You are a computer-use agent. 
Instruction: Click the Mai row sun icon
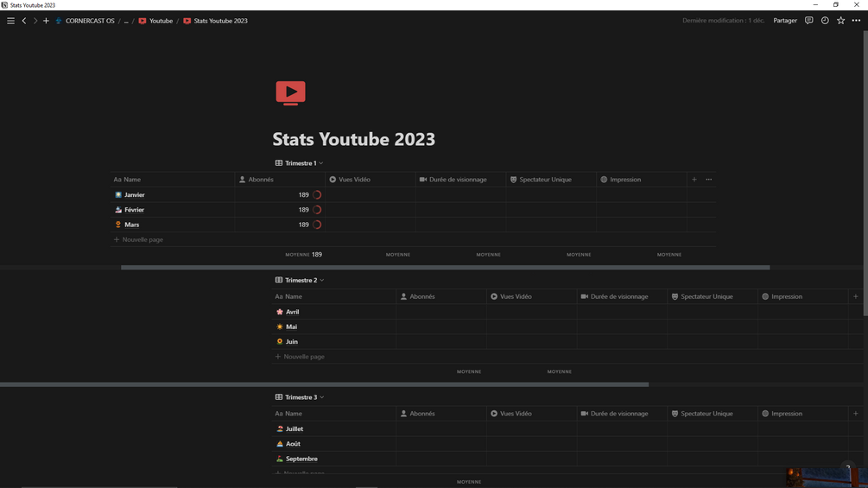click(x=280, y=327)
